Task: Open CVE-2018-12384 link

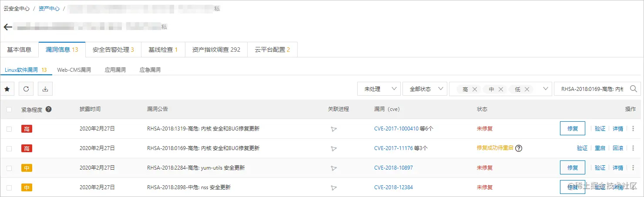Action: click(x=393, y=187)
